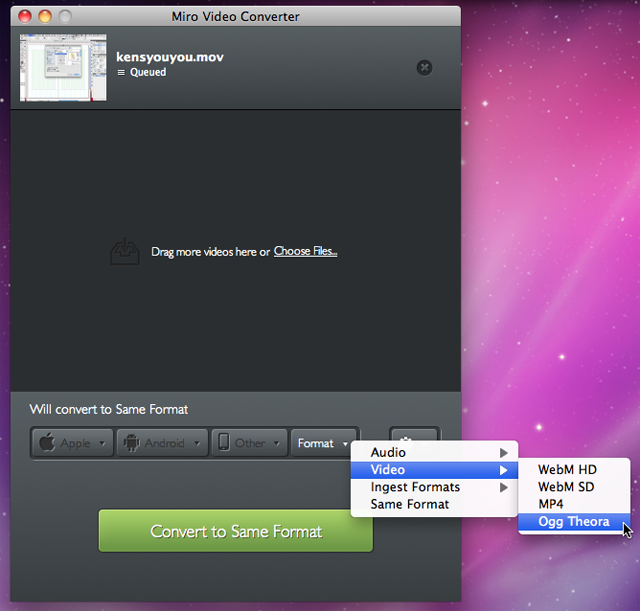640x611 pixels.
Task: Click the phone icon beside Other
Action: coord(224,443)
